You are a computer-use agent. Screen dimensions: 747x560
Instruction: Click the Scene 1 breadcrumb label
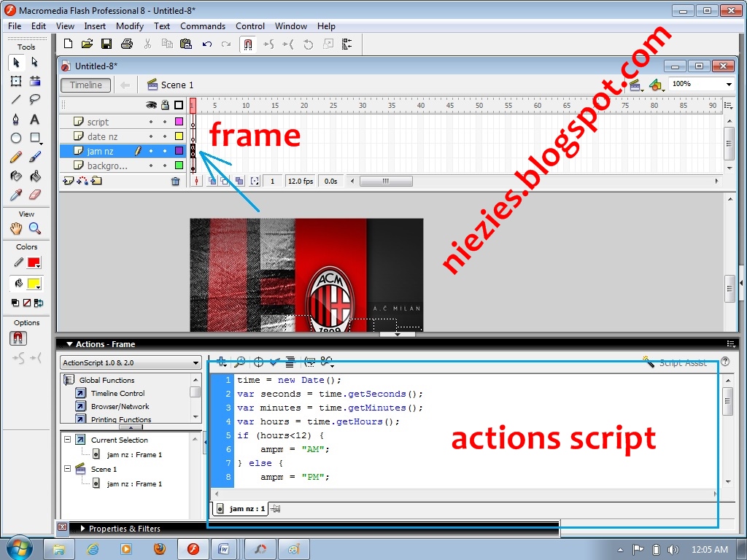(177, 85)
